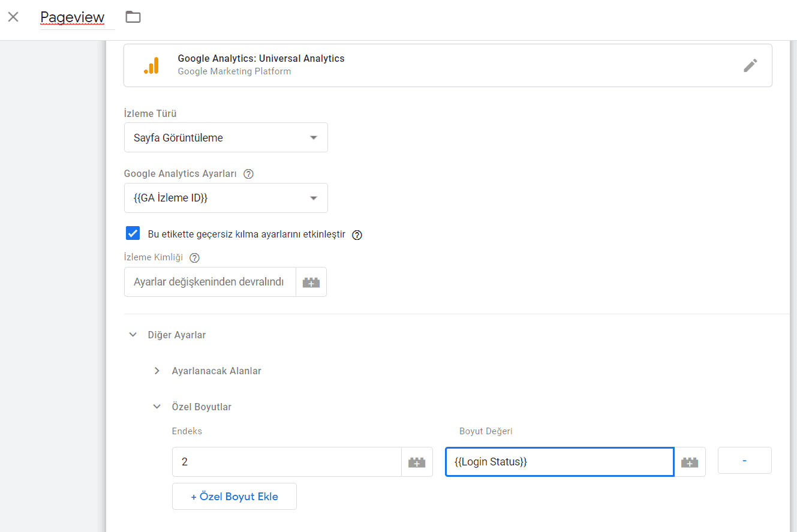Uncheck Bu etikette geçersiz kılma ayarlarını etkinleştir
797x532 pixels.
(133, 234)
